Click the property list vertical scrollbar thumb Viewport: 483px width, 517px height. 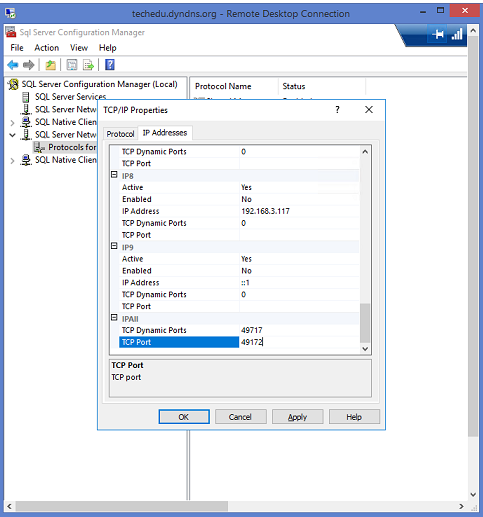pos(365,323)
